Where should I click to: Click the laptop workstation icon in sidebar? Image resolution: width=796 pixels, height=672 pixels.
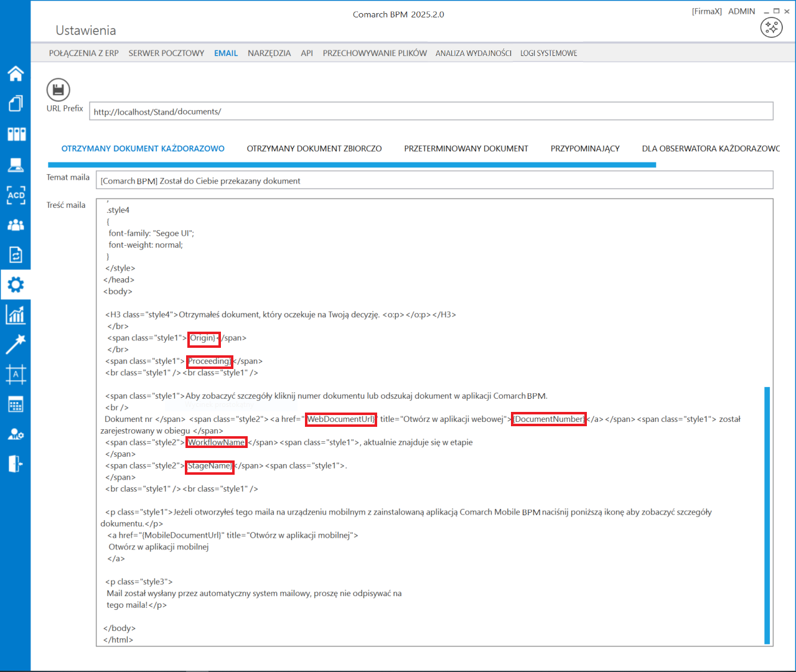(16, 164)
